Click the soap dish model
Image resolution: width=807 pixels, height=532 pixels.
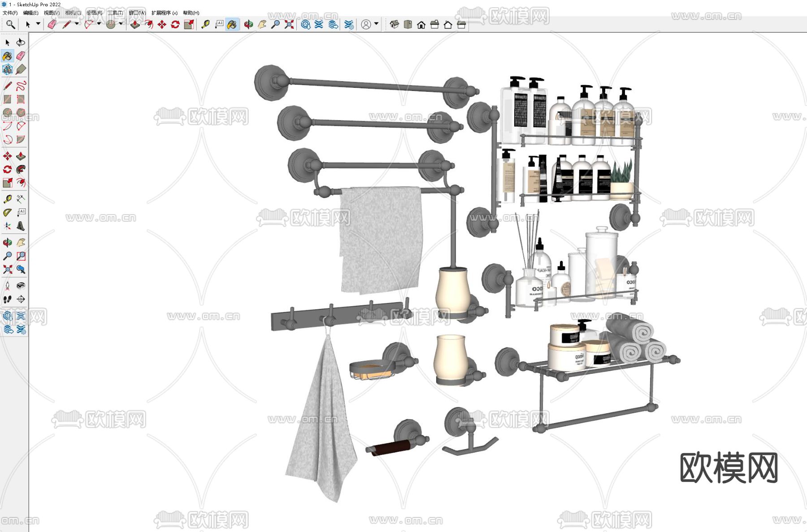pos(384,362)
